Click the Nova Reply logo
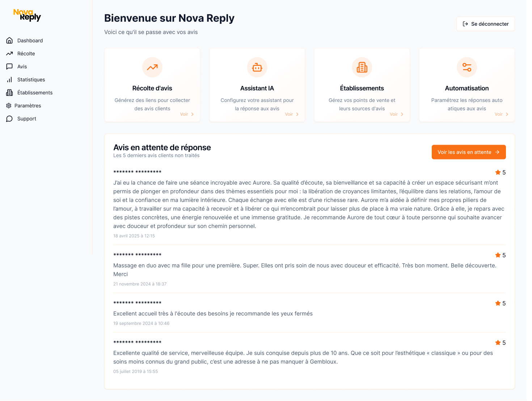This screenshot has height=401, width=532. [27, 16]
